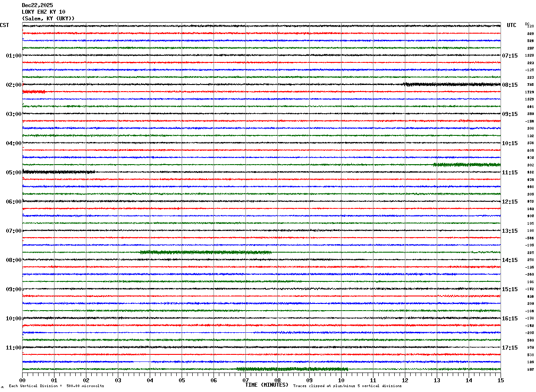Click the UTC timezone label
Screen dimensions: 536x392
click(x=512, y=25)
